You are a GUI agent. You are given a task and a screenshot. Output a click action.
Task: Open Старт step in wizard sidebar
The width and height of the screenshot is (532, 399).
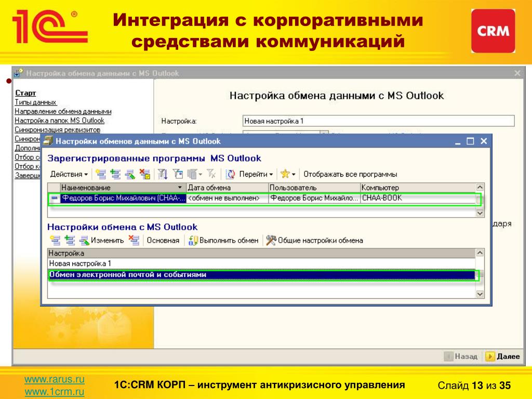[25, 93]
